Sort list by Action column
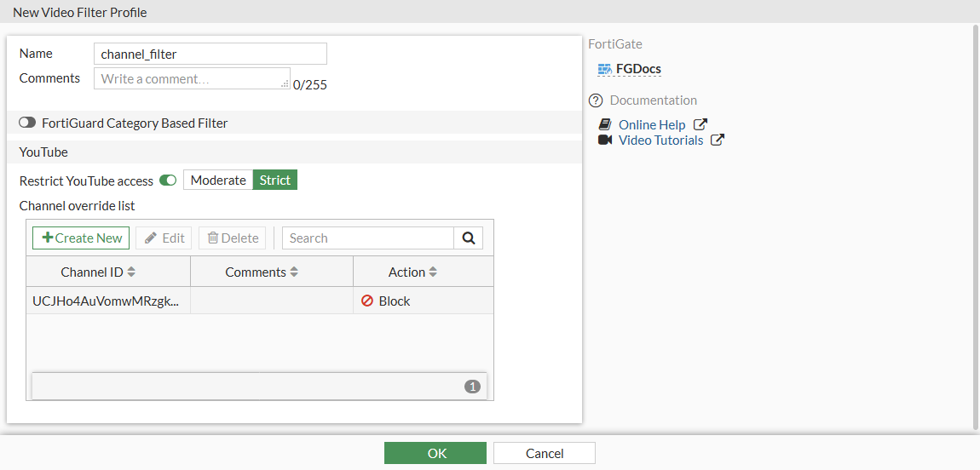This screenshot has width=980, height=470. (x=412, y=272)
